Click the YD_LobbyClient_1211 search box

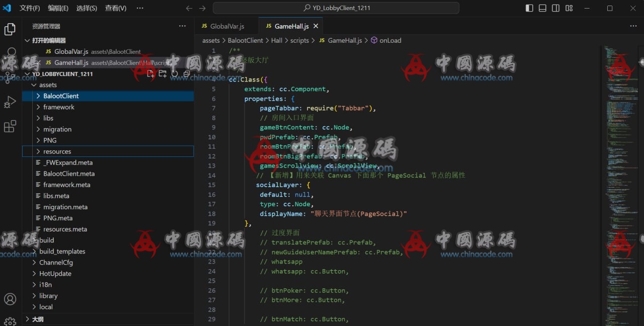336,8
